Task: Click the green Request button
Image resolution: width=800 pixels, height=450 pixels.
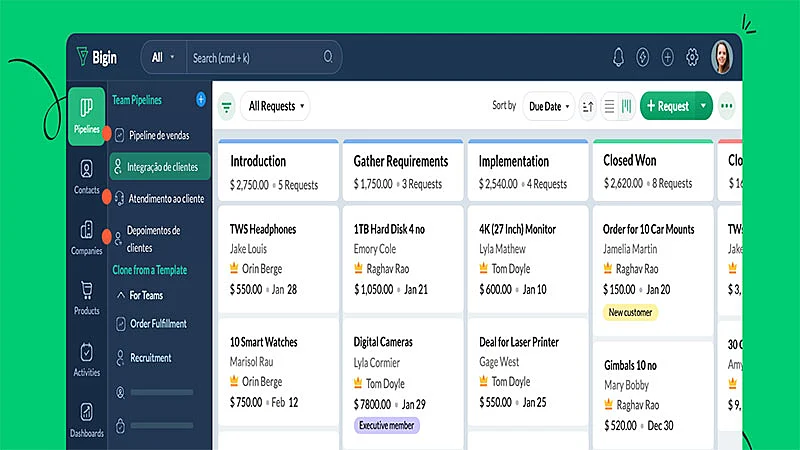Action: coord(667,106)
